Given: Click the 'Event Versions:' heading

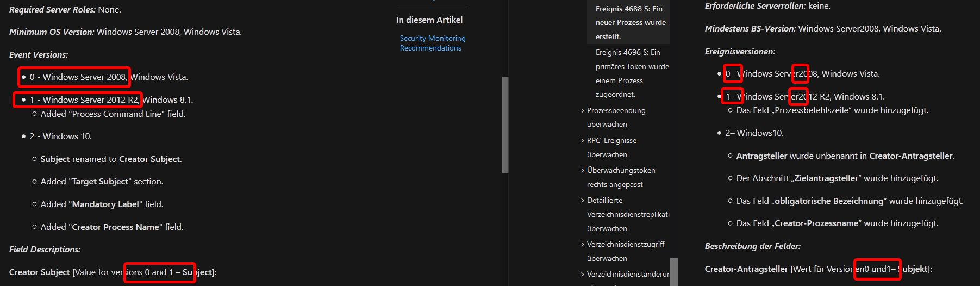Looking at the screenshot, I should click(x=39, y=55).
